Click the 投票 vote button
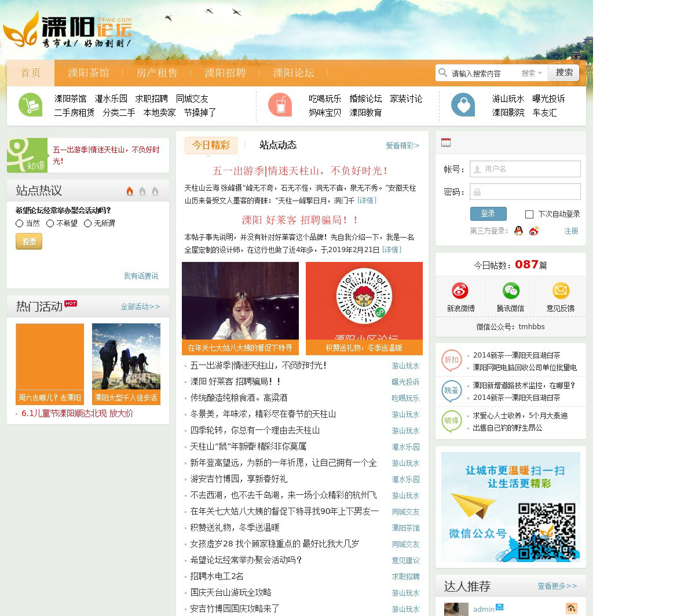695x616 pixels. point(29,241)
